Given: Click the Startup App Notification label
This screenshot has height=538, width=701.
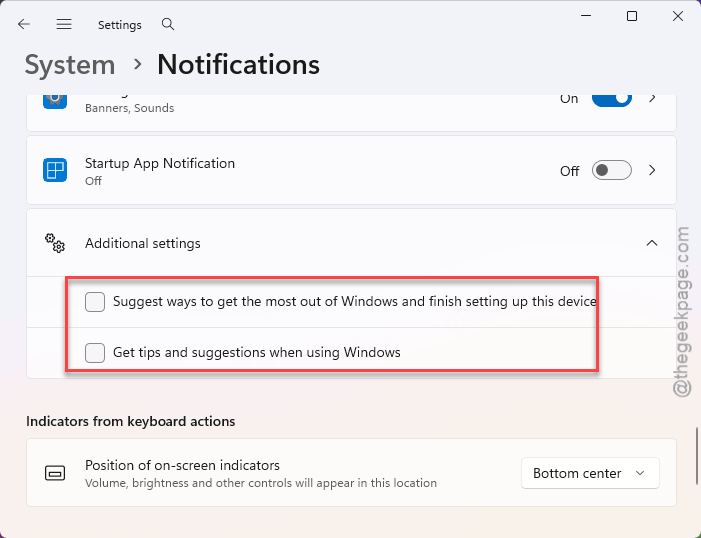Looking at the screenshot, I should point(160,163).
